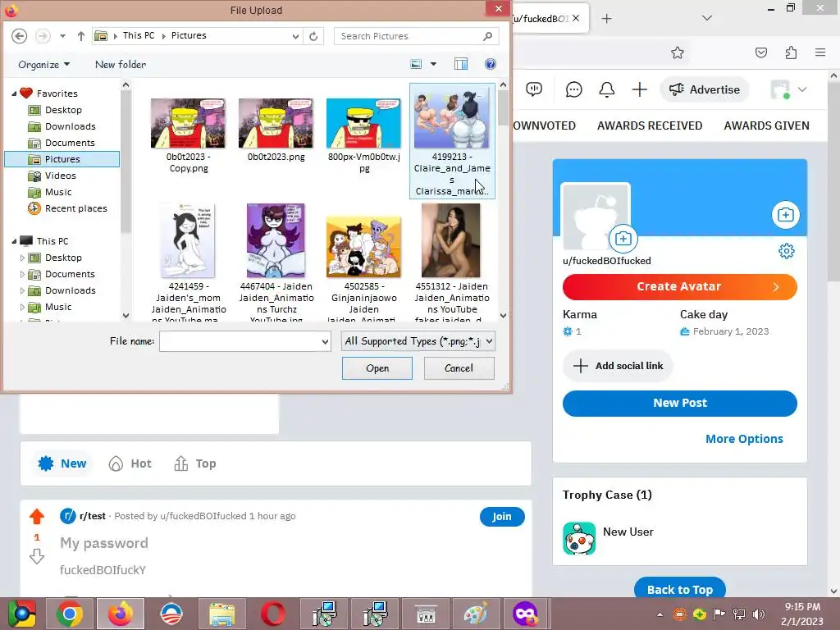Click the Save to Pocket icon
Screen dimensions: 840x630
pyautogui.click(x=761, y=52)
